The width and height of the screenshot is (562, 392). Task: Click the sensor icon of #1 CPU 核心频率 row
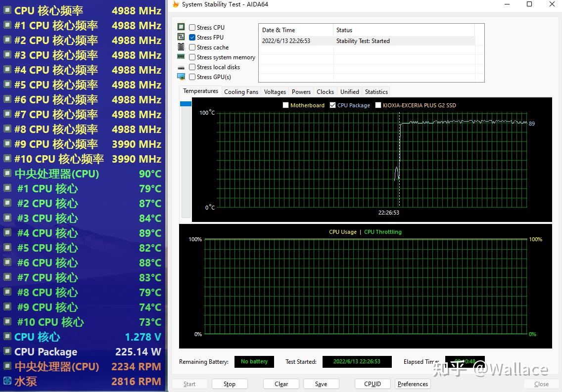(7, 25)
